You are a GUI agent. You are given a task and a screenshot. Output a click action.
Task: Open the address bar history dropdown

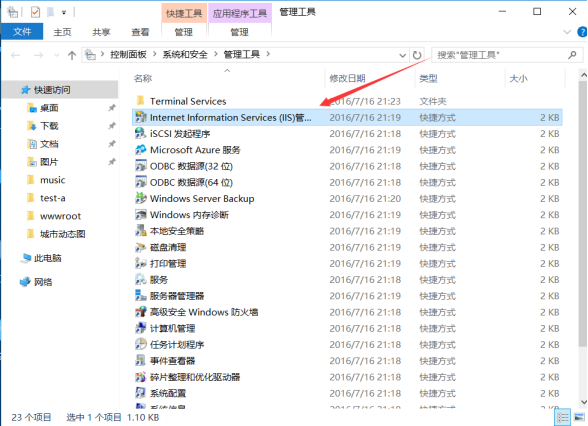point(402,56)
